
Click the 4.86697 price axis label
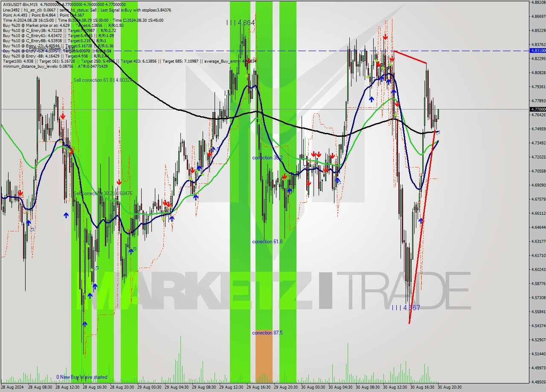pos(538,16)
